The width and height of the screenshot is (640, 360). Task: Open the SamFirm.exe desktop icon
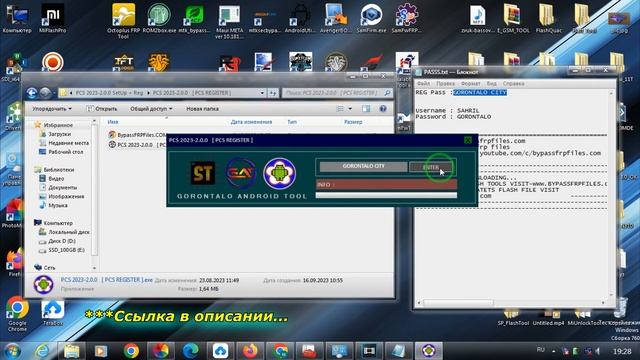pyautogui.click(x=371, y=18)
